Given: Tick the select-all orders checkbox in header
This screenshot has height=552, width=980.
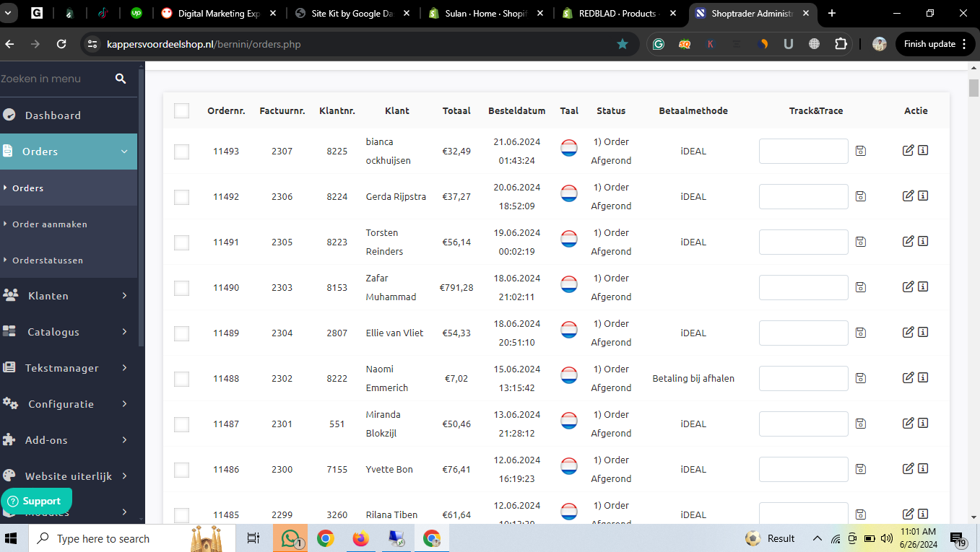Looking at the screenshot, I should pos(181,110).
